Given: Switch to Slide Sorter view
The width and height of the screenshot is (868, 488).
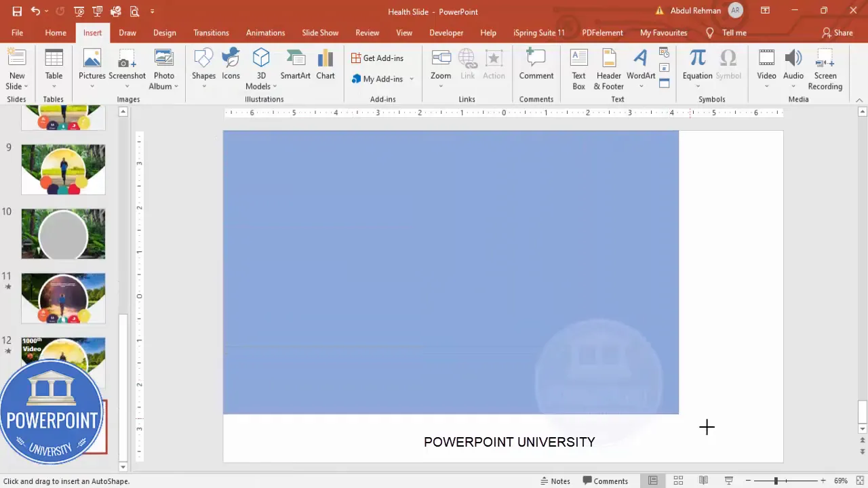Looking at the screenshot, I should 678,481.
